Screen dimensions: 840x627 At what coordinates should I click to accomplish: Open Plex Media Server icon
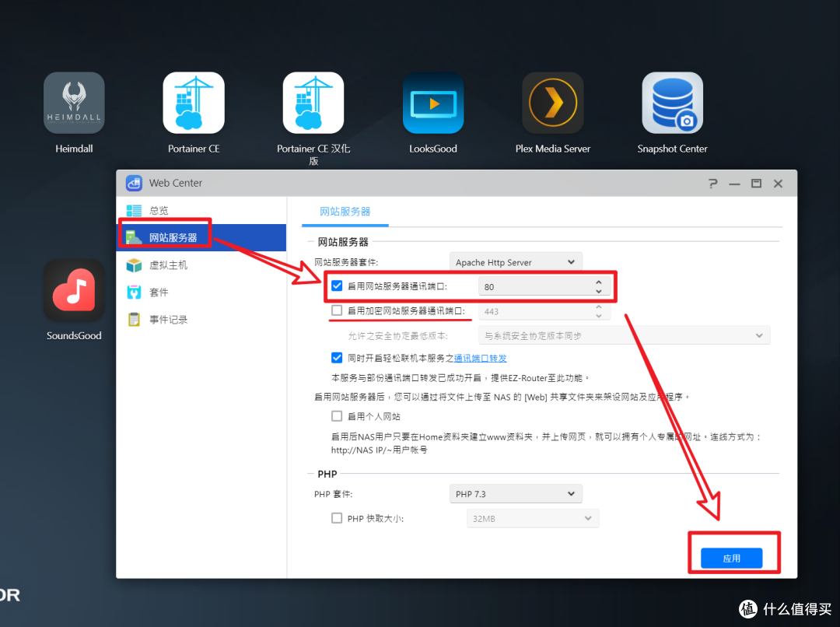pos(553,103)
